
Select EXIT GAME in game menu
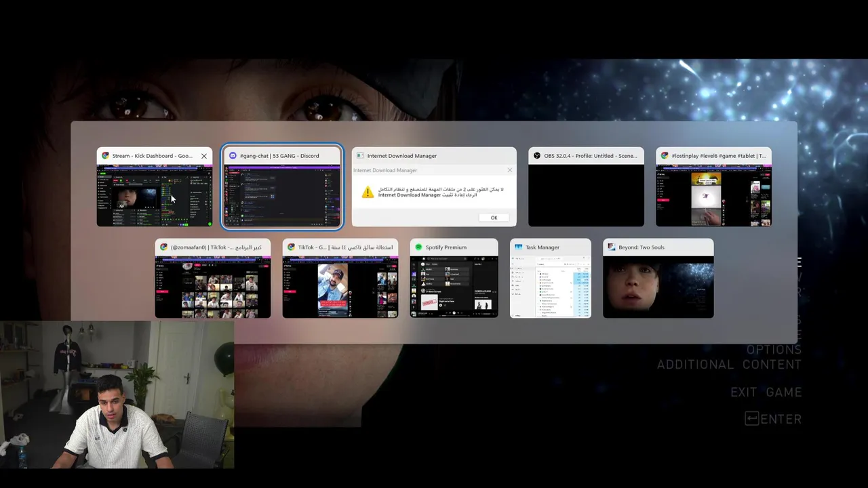click(x=766, y=392)
